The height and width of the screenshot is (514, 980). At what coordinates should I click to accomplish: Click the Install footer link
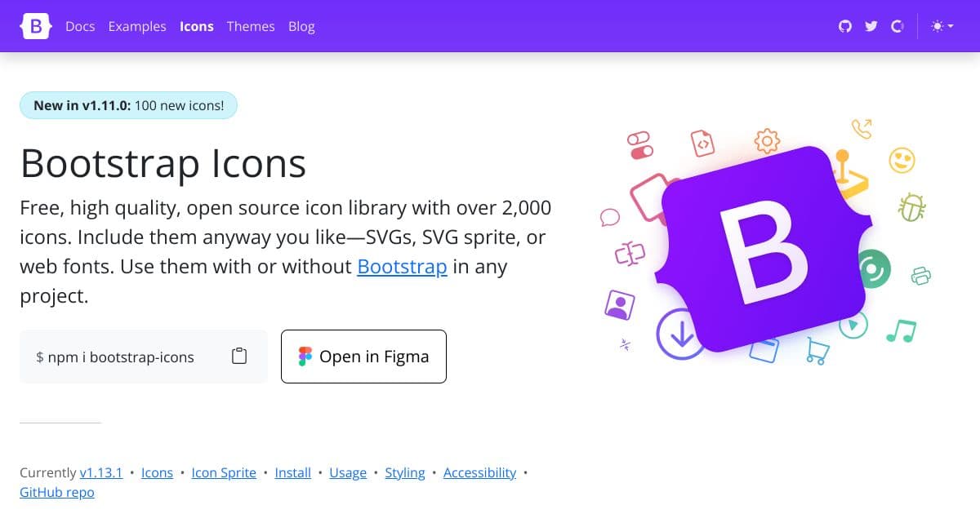292,472
